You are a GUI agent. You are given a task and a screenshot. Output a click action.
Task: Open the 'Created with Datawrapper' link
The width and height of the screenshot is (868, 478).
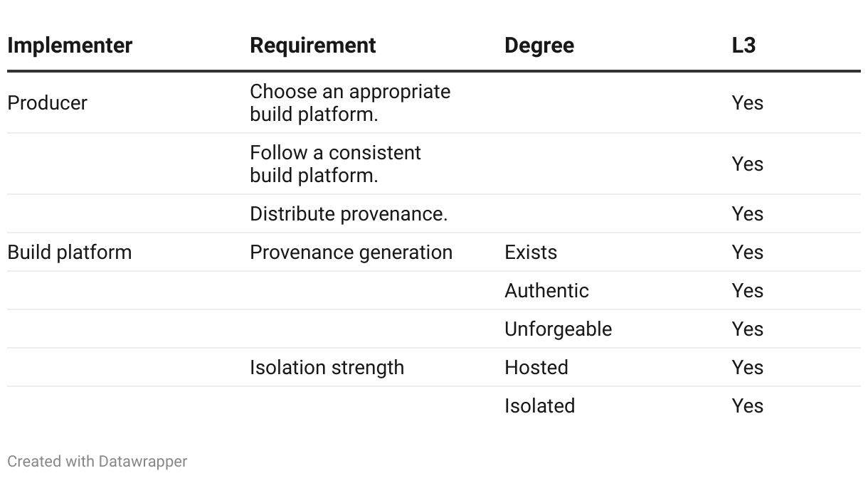tap(97, 462)
